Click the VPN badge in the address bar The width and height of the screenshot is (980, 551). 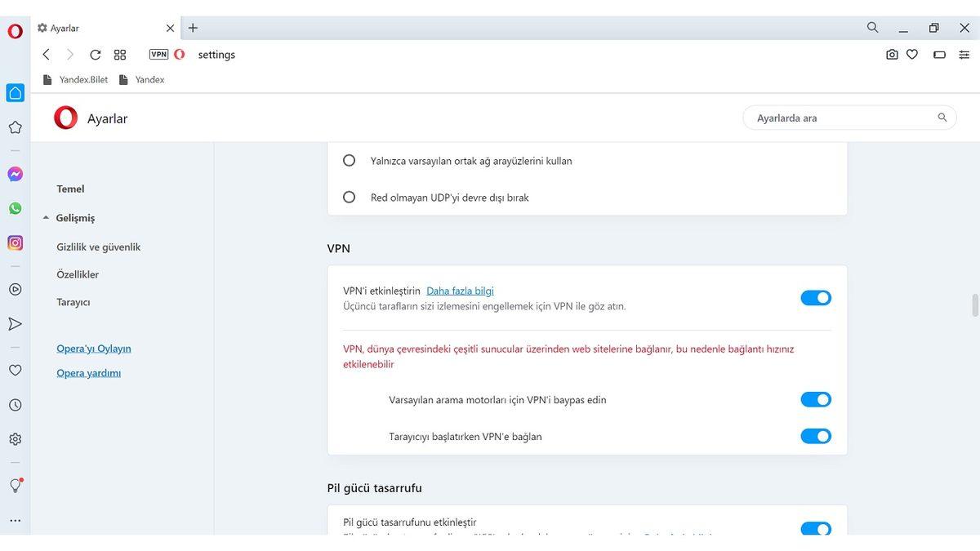pos(158,54)
